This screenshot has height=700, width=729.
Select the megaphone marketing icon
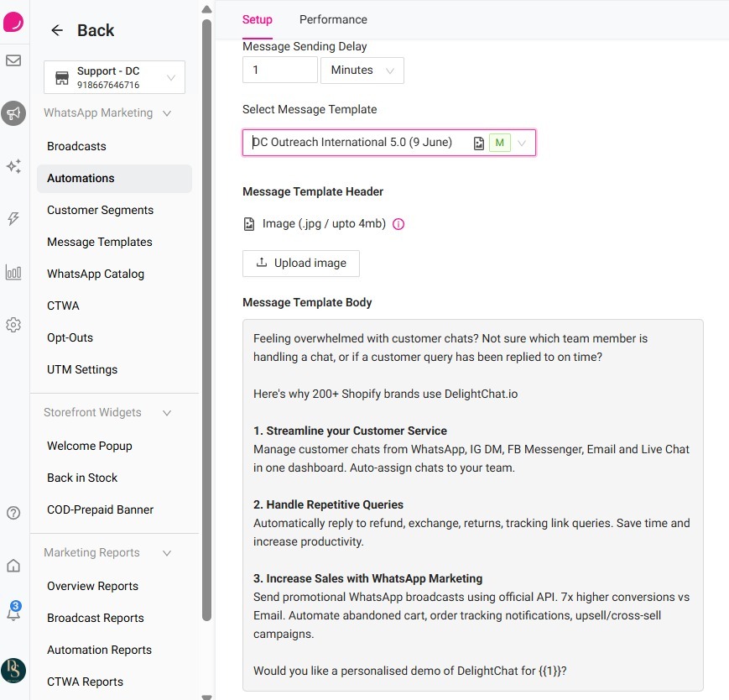click(13, 113)
